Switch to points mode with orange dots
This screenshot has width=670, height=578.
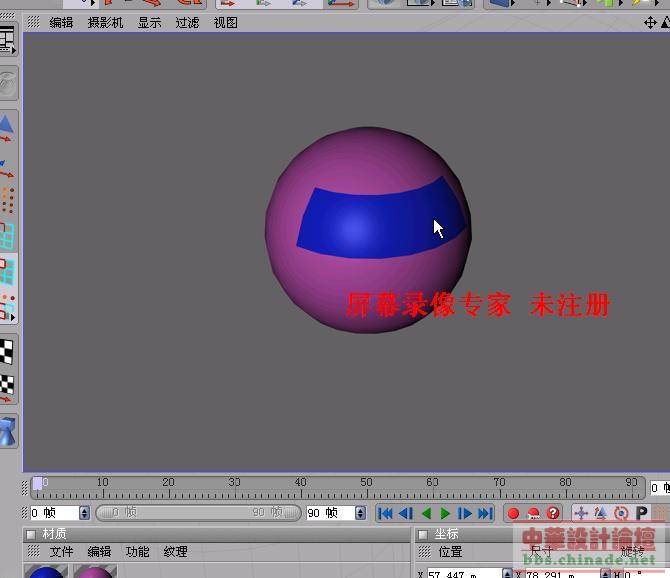coord(7,197)
